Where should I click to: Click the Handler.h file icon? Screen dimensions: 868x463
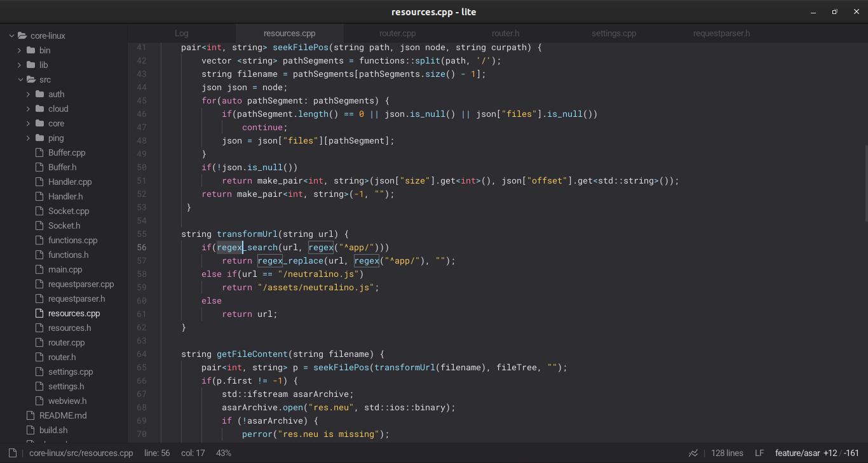point(39,196)
